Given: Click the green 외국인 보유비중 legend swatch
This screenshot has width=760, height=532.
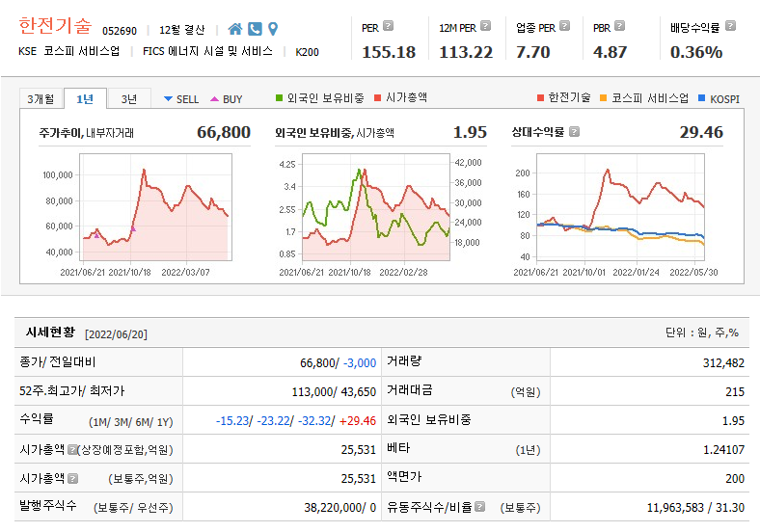Looking at the screenshot, I should point(279,98).
